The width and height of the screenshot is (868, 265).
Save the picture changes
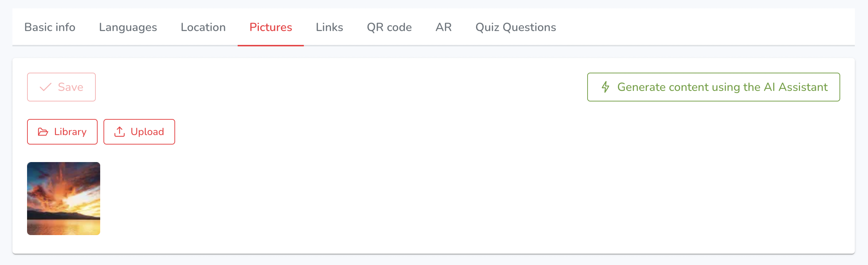[61, 87]
